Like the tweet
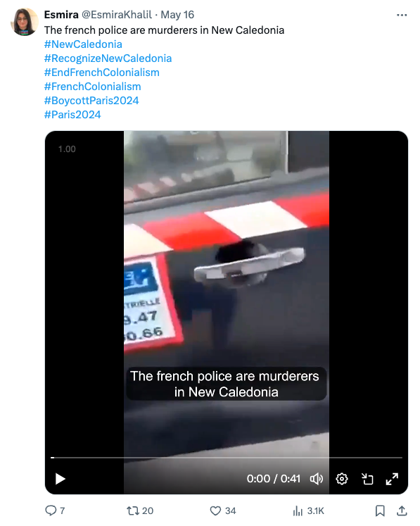The height and width of the screenshot is (526, 420). 215,511
